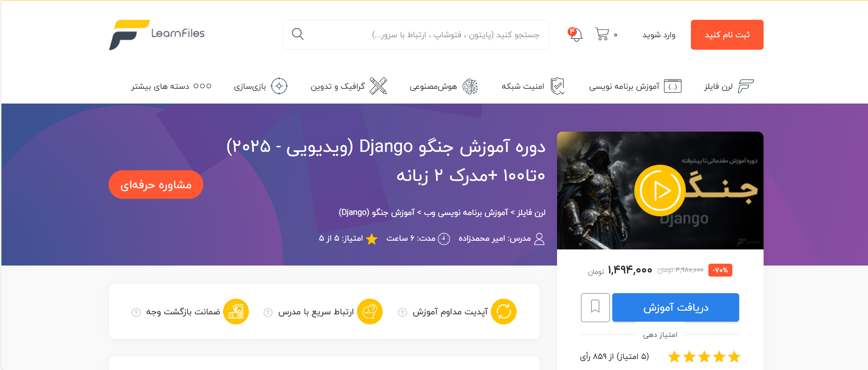This screenshot has width=868, height=370.
Task: Click the دریافت آموزش purchase button
Action: [676, 307]
